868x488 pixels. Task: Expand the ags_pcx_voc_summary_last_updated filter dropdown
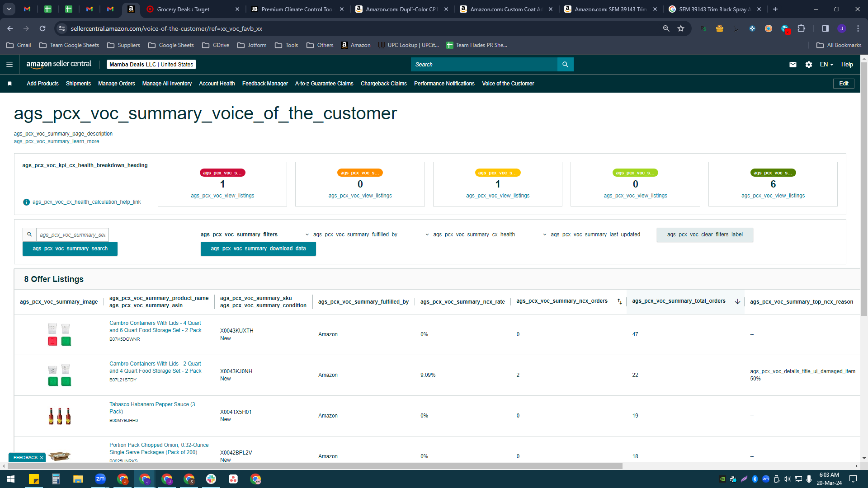point(592,235)
